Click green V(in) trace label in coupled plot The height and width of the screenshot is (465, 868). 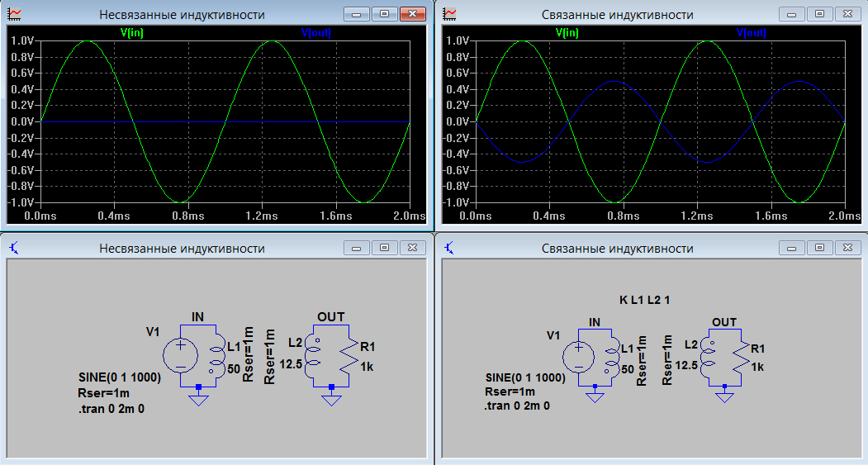[567, 33]
